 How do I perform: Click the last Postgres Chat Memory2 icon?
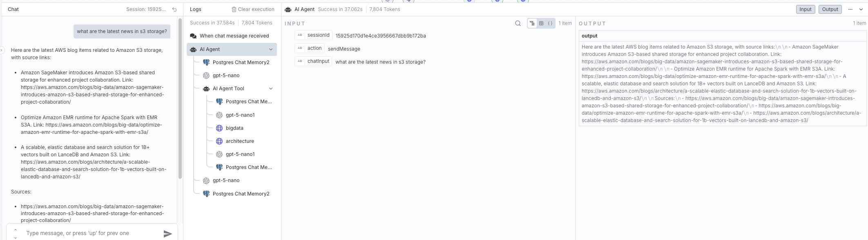(206, 194)
